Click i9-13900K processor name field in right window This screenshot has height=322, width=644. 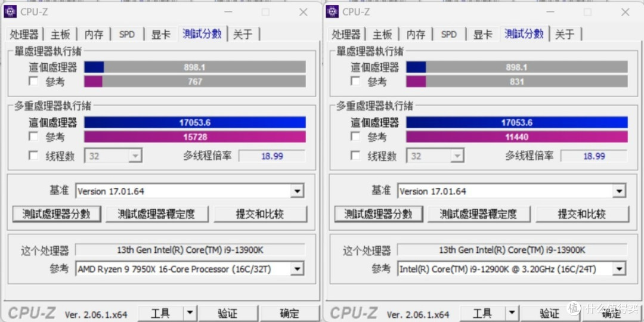coord(512,250)
